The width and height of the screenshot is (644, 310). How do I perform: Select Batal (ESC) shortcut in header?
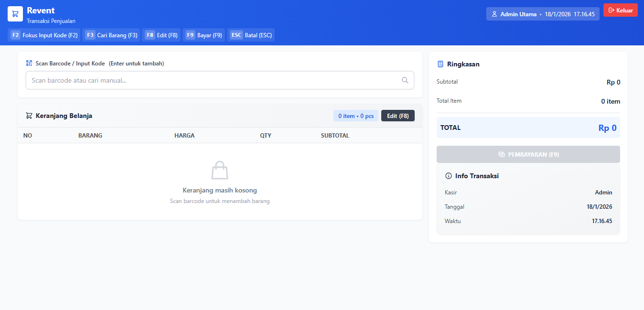coord(251,35)
